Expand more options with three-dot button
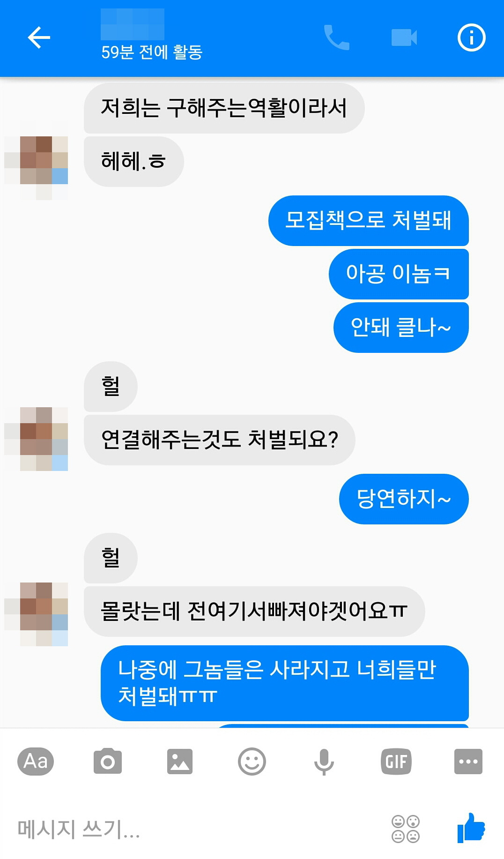This screenshot has height=859, width=504. pyautogui.click(x=468, y=762)
